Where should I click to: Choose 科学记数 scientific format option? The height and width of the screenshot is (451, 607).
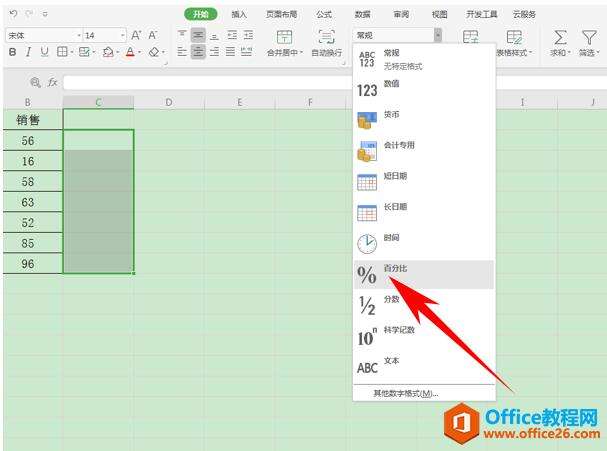coord(424,336)
